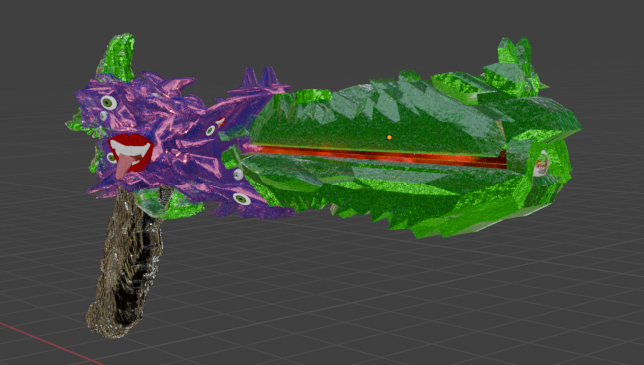Click the glowing red strip along the barrel
The height and width of the screenshot is (365, 644).
tap(378, 156)
